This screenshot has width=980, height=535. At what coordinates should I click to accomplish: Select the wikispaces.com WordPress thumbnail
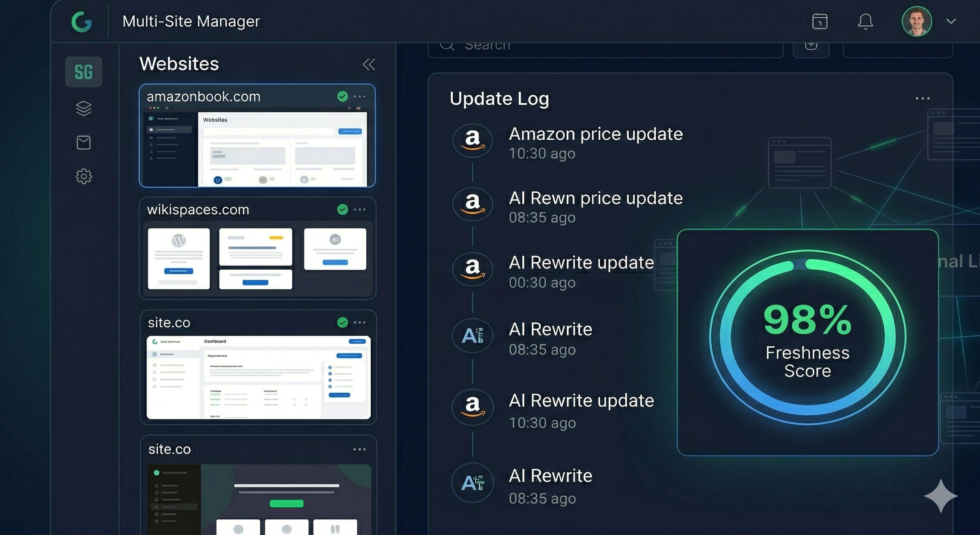point(179,258)
